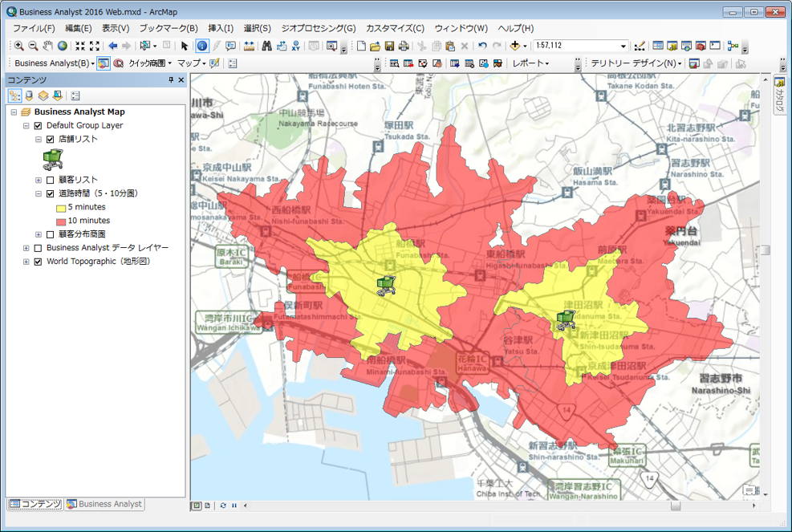Expand the World Topographic layer
The height and width of the screenshot is (532, 792).
26,262
